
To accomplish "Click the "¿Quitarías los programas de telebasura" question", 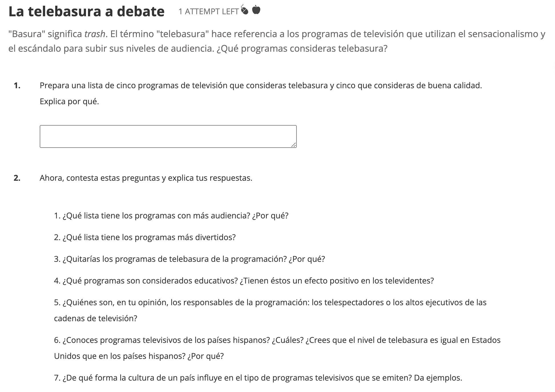I will pos(189,259).
